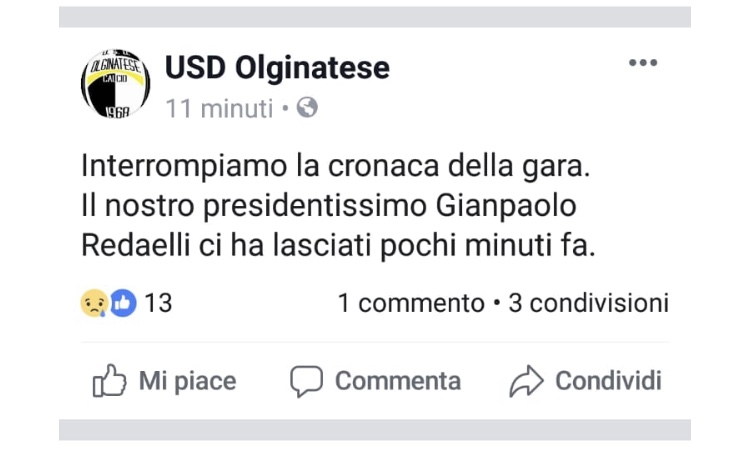Click the share arrow icon
Image resolution: width=734 pixels, height=453 pixels.
pyautogui.click(x=526, y=381)
